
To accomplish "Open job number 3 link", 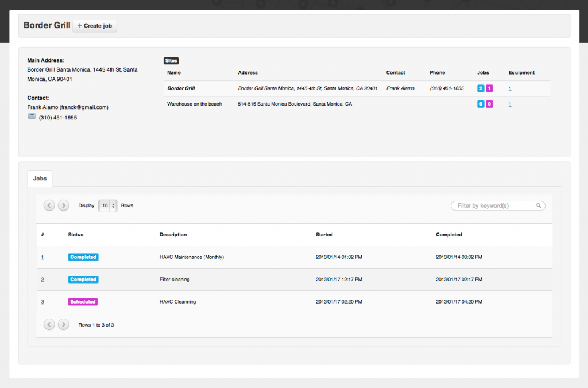I will pos(42,302).
